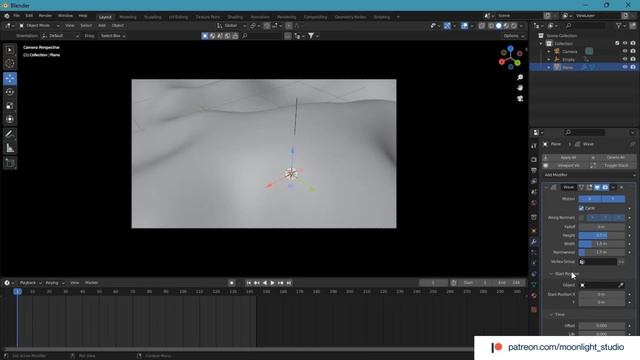Open the Object properties tab

[534, 231]
